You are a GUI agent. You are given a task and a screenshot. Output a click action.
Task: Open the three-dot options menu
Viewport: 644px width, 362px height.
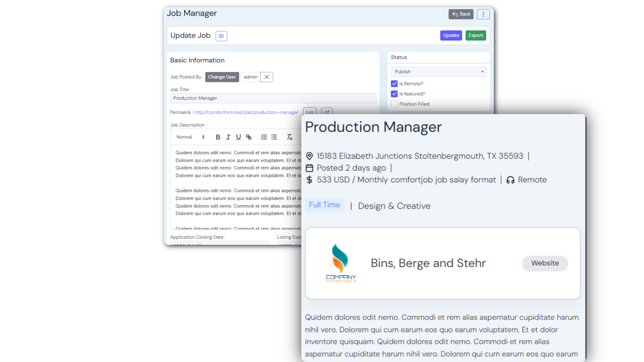pos(483,14)
